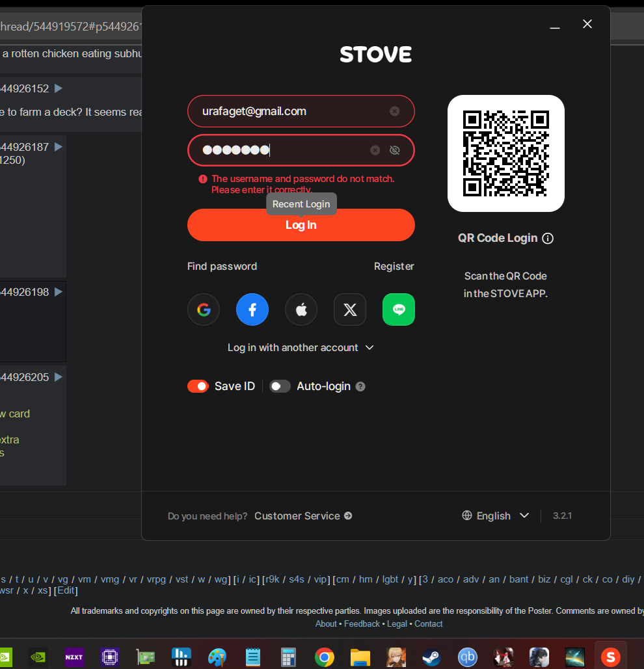
Task: Minimize the STOVE login window
Action: pos(555,27)
